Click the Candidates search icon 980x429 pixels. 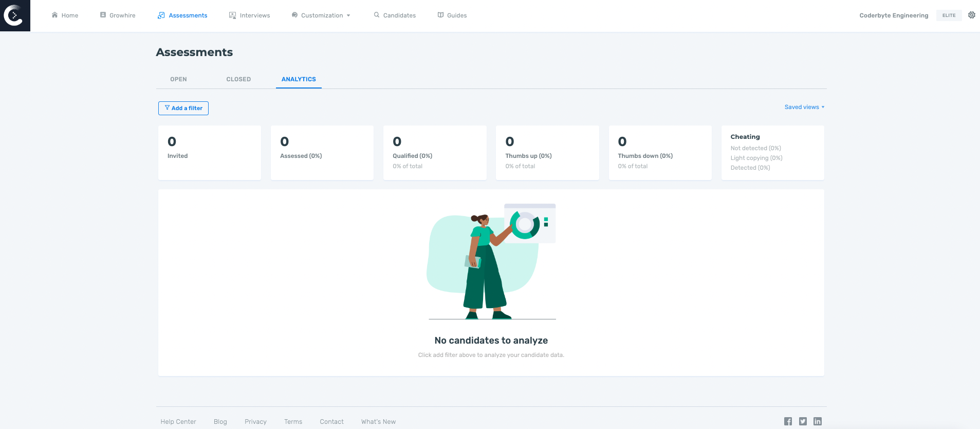377,15
